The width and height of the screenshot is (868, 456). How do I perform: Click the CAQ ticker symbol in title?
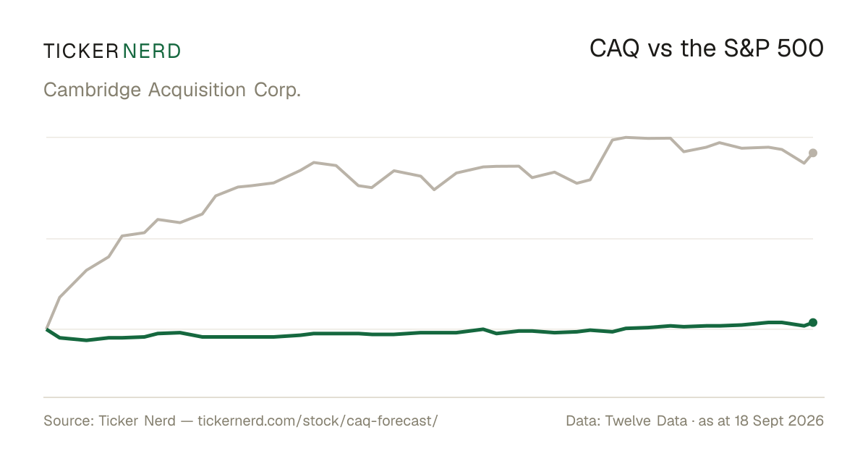click(613, 48)
